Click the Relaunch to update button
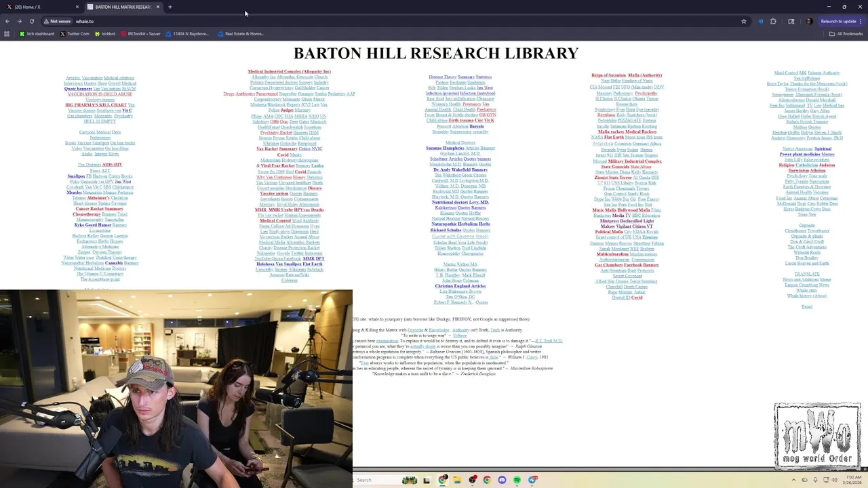The height and width of the screenshot is (488, 868). tap(841, 21)
